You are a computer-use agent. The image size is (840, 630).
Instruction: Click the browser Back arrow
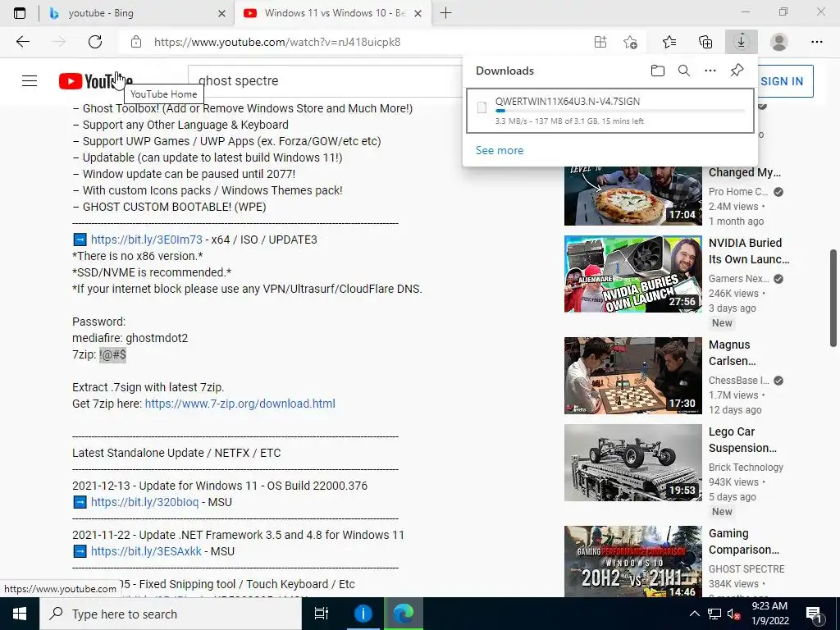(22, 42)
